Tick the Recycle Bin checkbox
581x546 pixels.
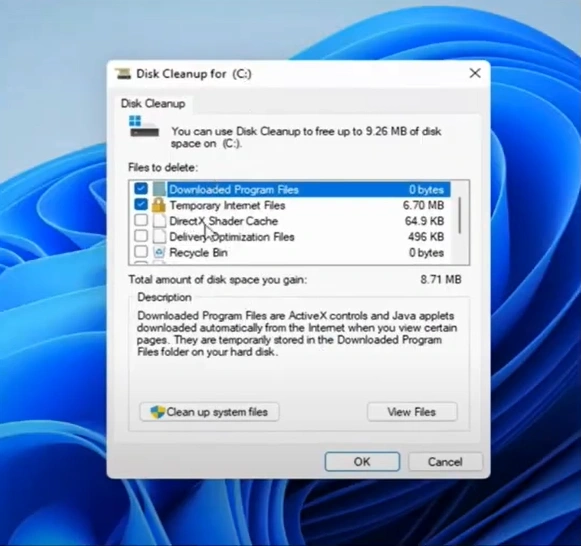click(141, 252)
